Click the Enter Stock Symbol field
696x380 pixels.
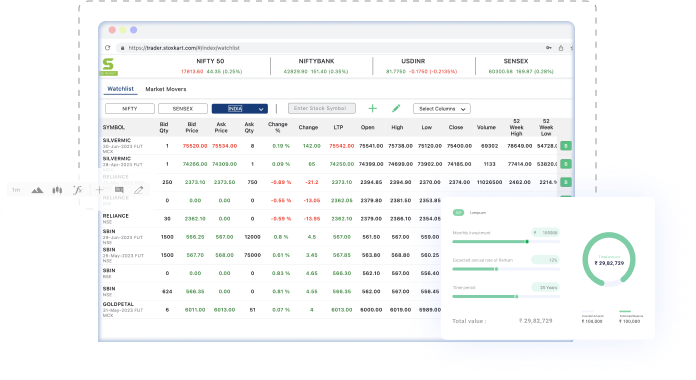pyautogui.click(x=321, y=108)
